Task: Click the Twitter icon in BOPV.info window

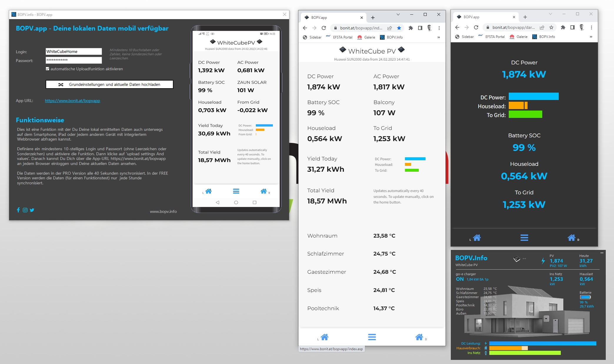Action: [x=32, y=210]
